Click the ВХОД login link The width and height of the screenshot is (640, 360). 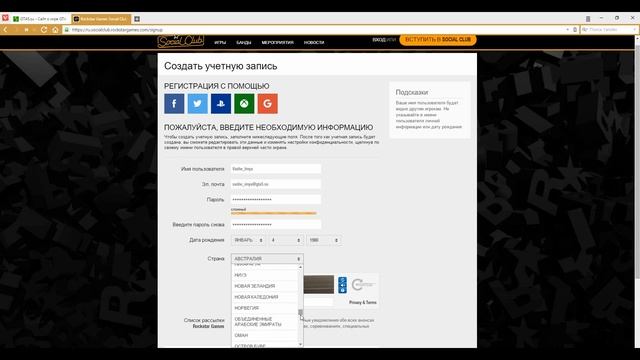[379, 40]
